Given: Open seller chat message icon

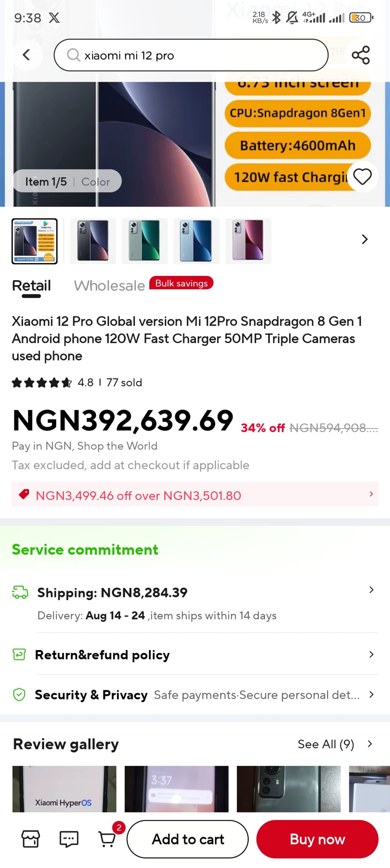Looking at the screenshot, I should coord(69,839).
